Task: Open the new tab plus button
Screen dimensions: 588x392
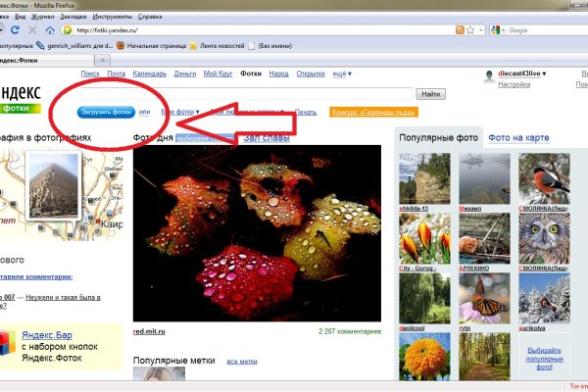Action: (104, 61)
